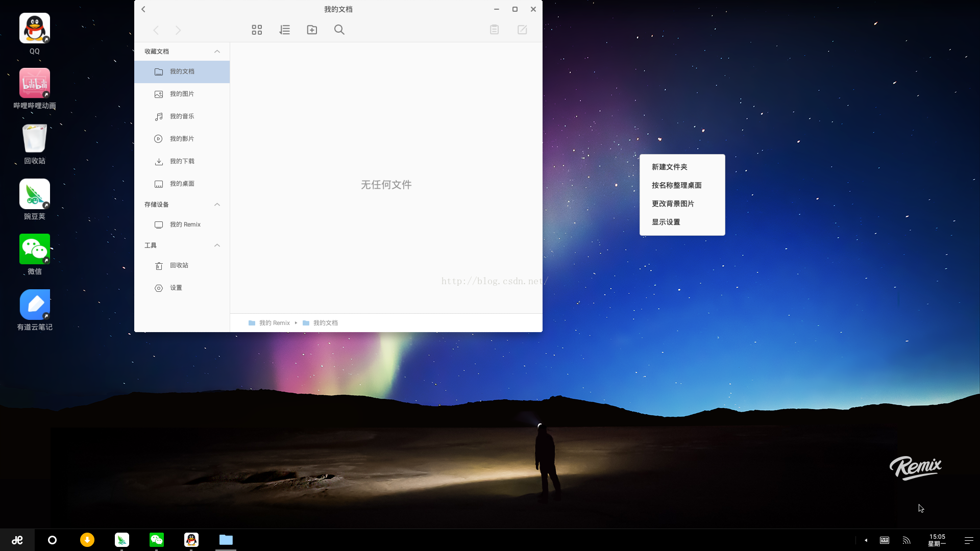
Task: Choose 新建文件夹 from context menu
Action: point(669,167)
